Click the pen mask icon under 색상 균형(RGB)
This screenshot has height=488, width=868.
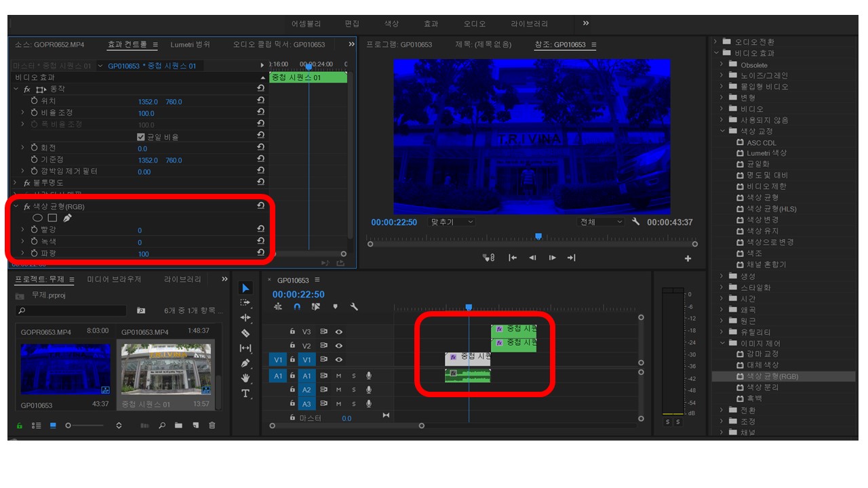coord(67,218)
